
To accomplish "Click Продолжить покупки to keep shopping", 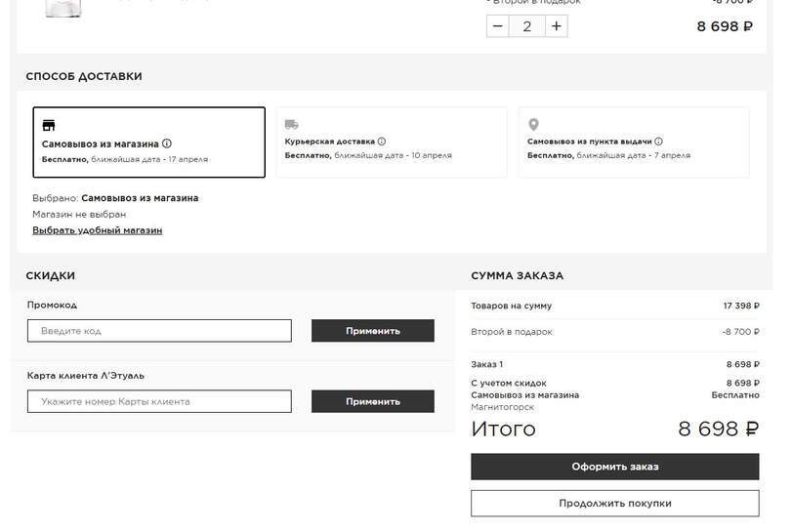I will click(614, 503).
